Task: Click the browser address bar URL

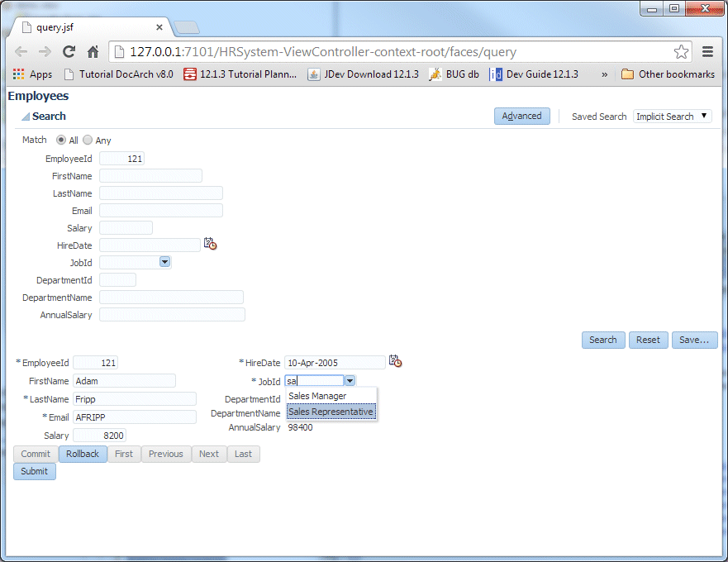Action: [322, 51]
